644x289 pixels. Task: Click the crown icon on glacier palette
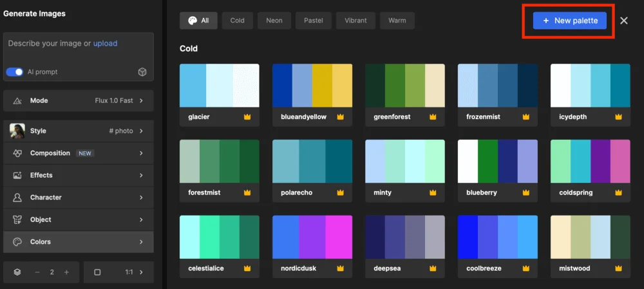[247, 117]
